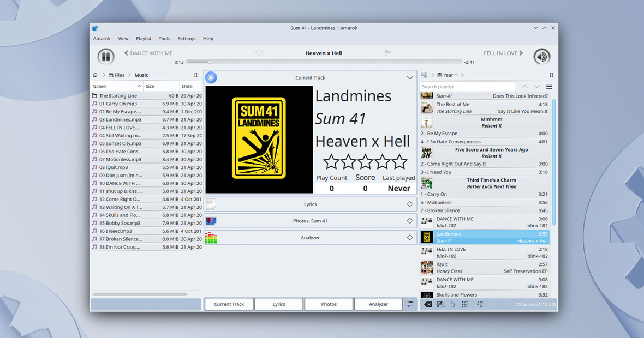Select the file 03 Landmines.mp3
Image resolution: width=644 pixels, height=338 pixels.
coord(146,119)
